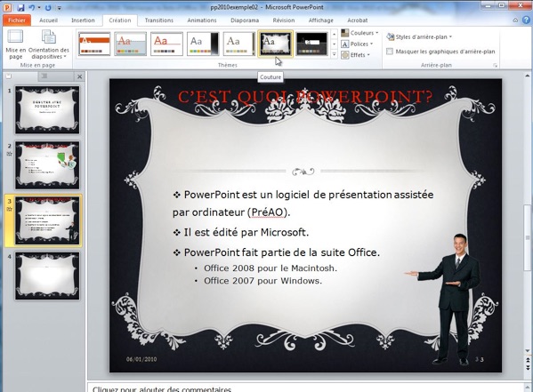Switch to the Accueil tab
This screenshot has height=392, width=533.
(x=48, y=20)
